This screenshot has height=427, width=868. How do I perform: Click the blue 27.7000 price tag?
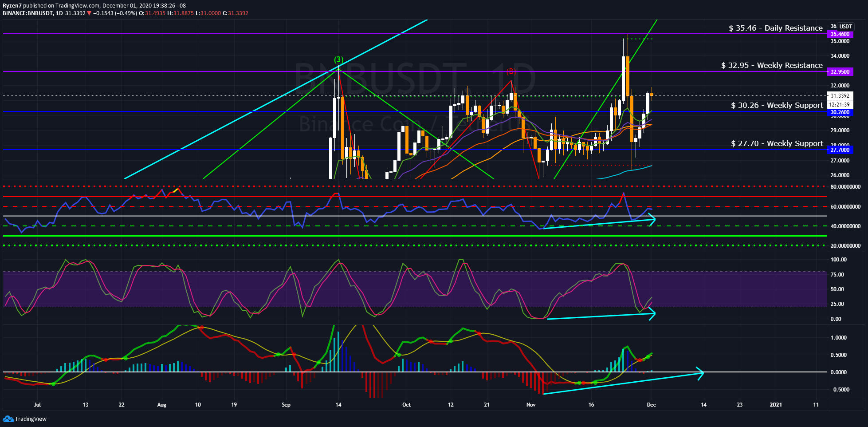(840, 150)
